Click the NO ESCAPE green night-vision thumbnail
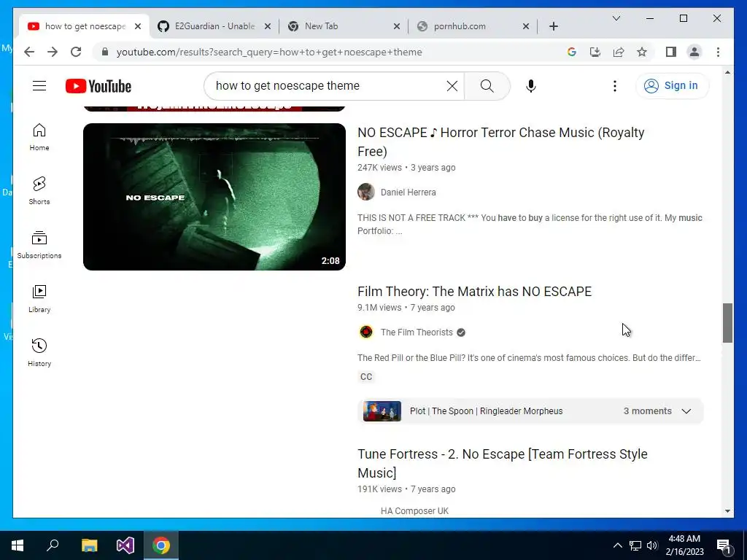 coord(214,197)
